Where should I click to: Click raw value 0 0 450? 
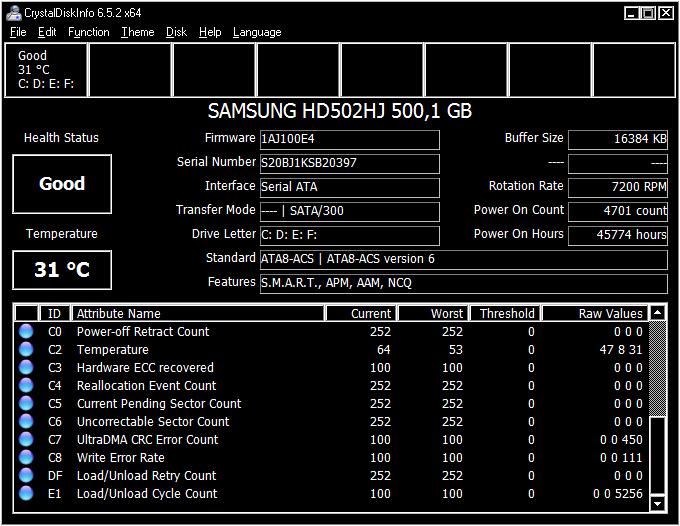[621, 440]
